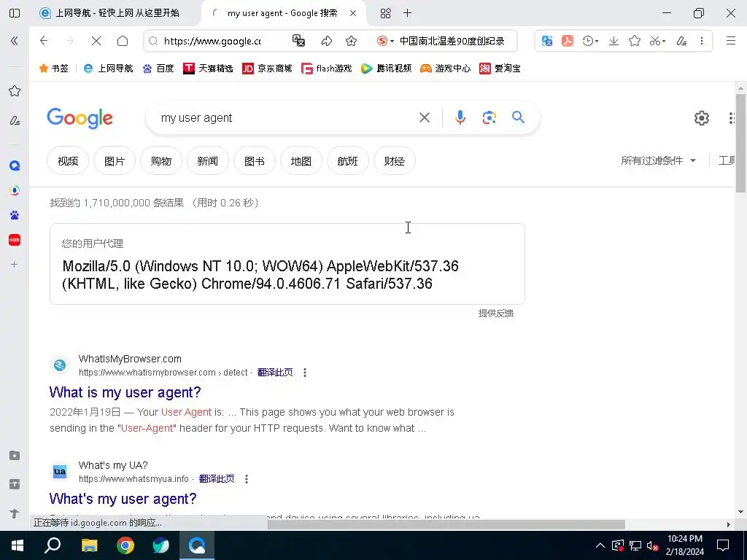Expand the 所有过滤条件 dropdown

point(659,160)
